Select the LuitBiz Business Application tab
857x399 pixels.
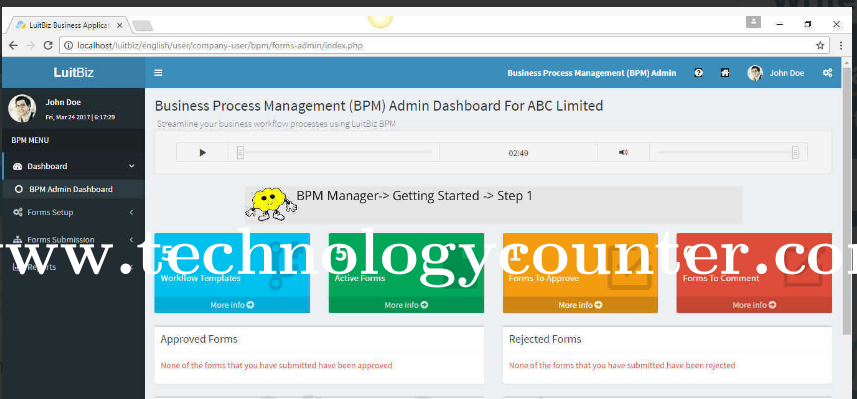(x=68, y=25)
